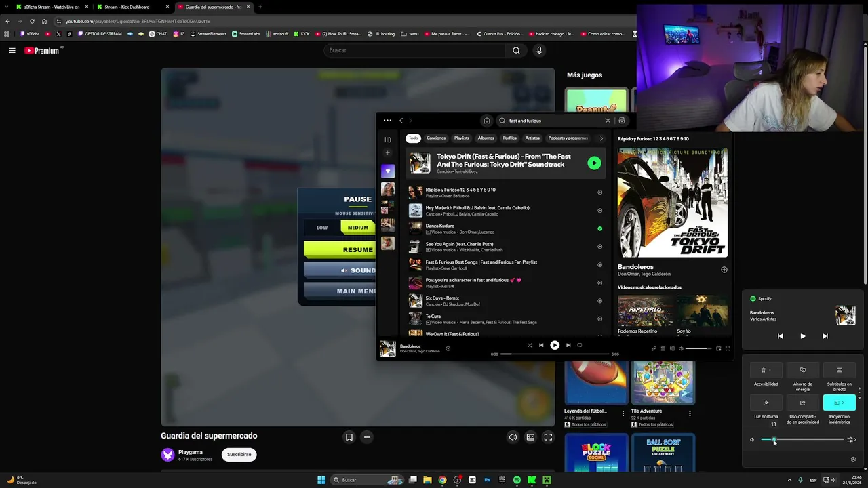
Task: Open sound output device selector
Action: pyautogui.click(x=852, y=440)
